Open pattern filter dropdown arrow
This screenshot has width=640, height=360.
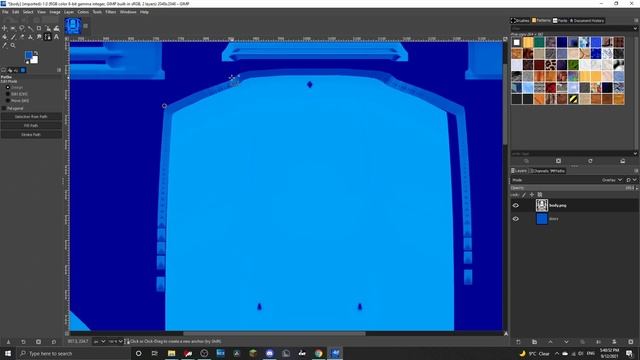635,28
